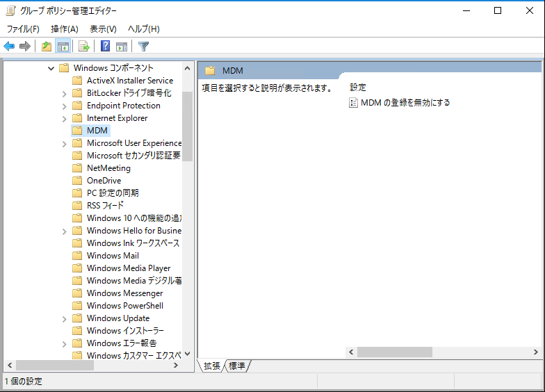Switch to the 拡張 tab

tap(211, 366)
